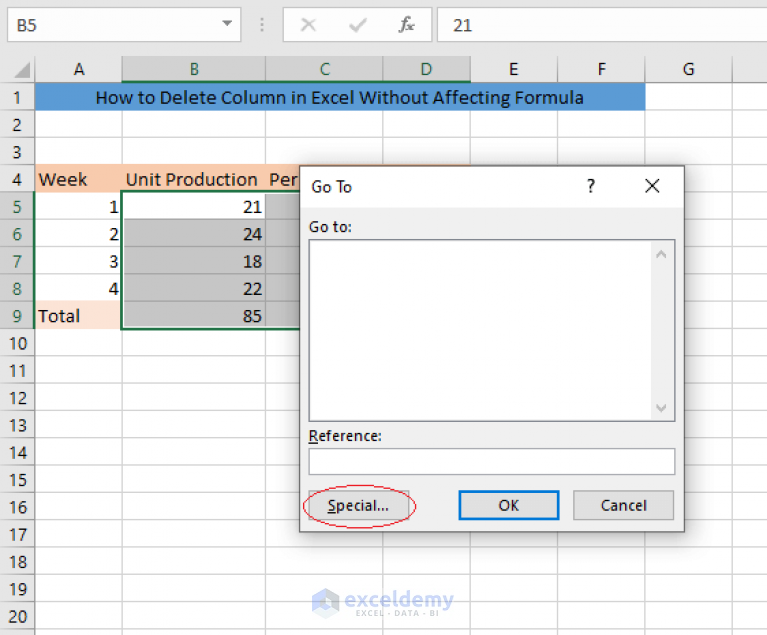Image resolution: width=767 pixels, height=635 pixels.
Task: Click the Reference input field
Action: point(492,461)
